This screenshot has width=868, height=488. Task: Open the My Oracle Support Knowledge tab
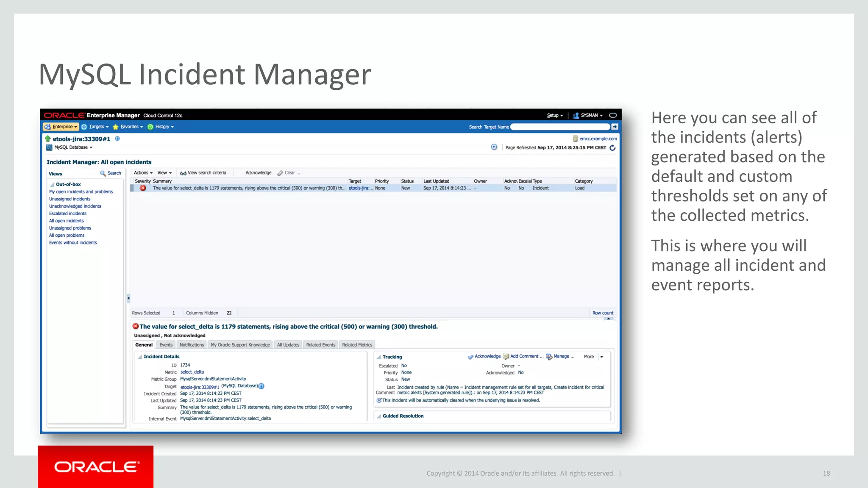[x=240, y=345]
